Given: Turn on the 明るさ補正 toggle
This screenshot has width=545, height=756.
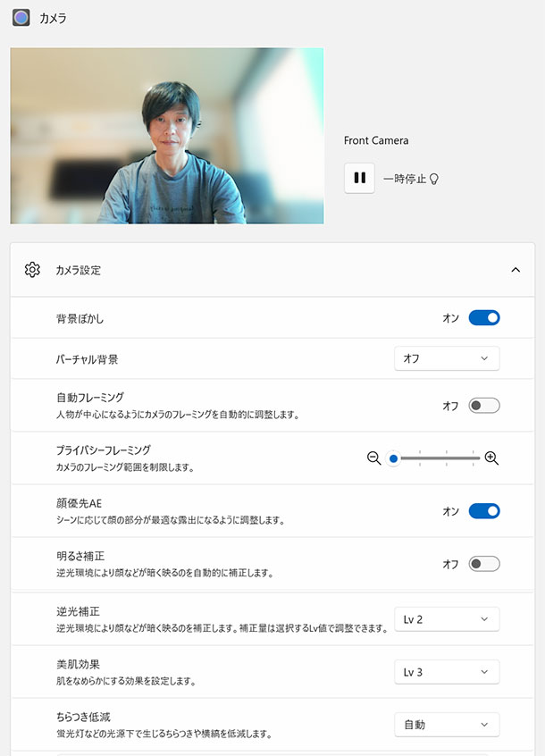Looking at the screenshot, I should 484,564.
